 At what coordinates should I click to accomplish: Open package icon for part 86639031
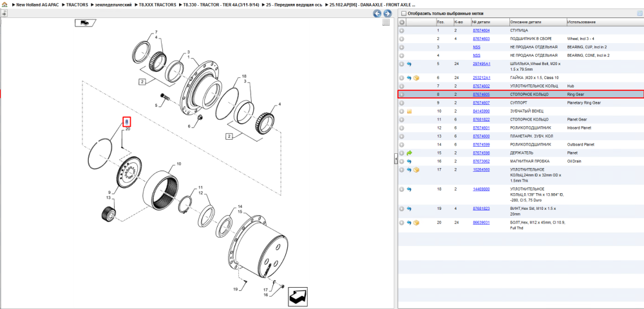416,222
